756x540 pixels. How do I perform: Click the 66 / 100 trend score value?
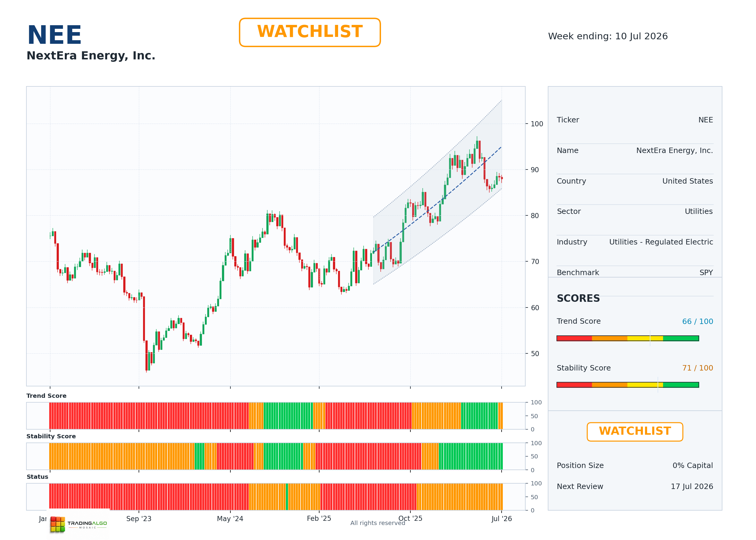point(697,322)
